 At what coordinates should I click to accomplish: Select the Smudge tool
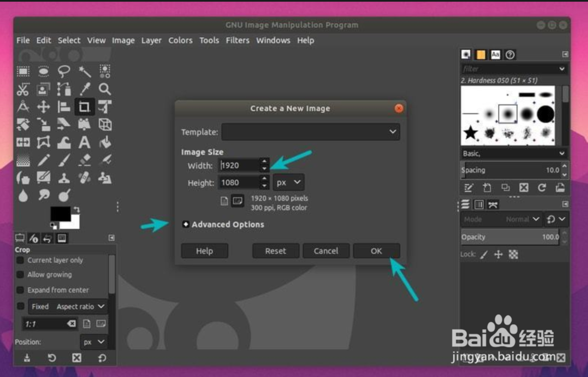[x=44, y=195]
